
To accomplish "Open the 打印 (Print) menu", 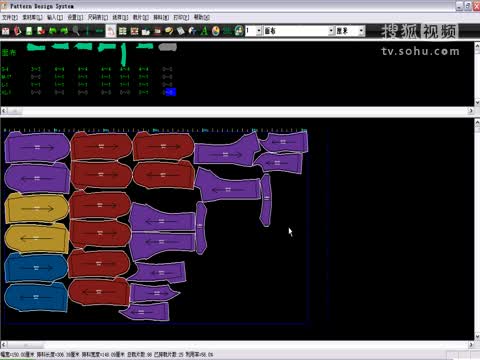I will coord(181,17).
